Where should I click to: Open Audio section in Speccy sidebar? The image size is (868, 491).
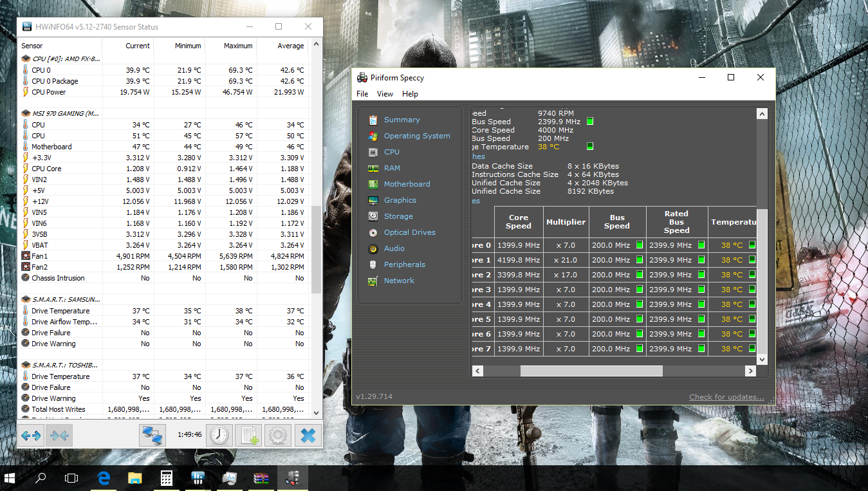[x=386, y=248]
